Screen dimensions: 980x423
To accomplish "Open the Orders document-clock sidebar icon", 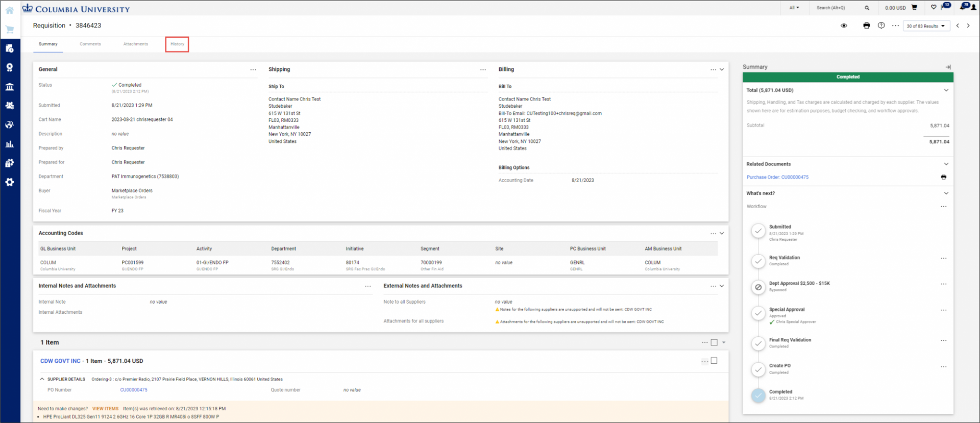I will (9, 48).
